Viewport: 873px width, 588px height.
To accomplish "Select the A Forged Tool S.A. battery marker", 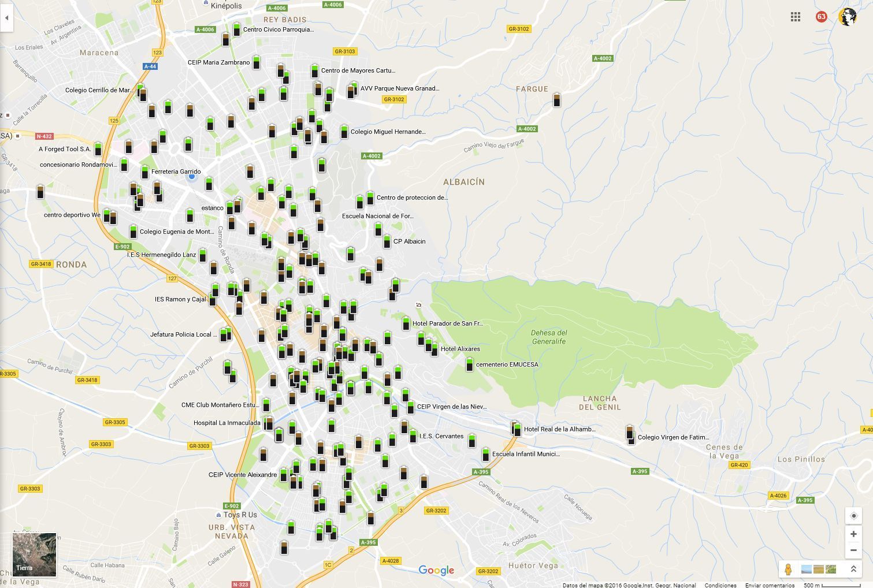I will coord(98,149).
